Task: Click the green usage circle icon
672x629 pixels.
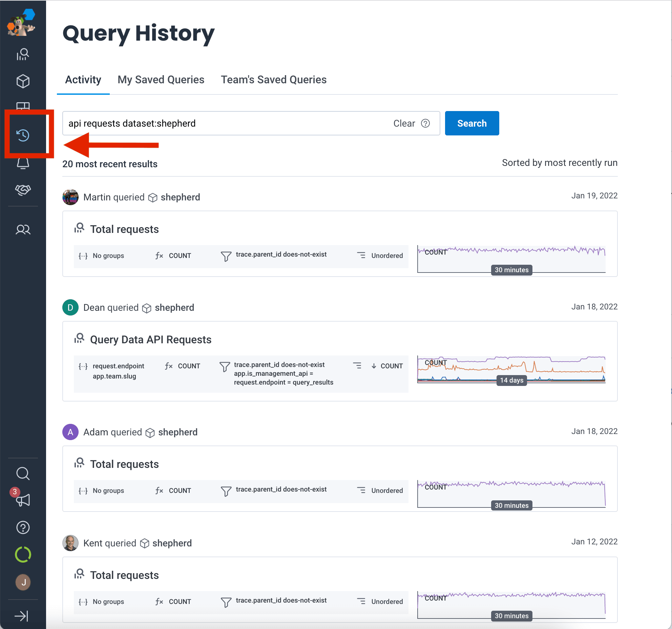Action: pos(23,555)
